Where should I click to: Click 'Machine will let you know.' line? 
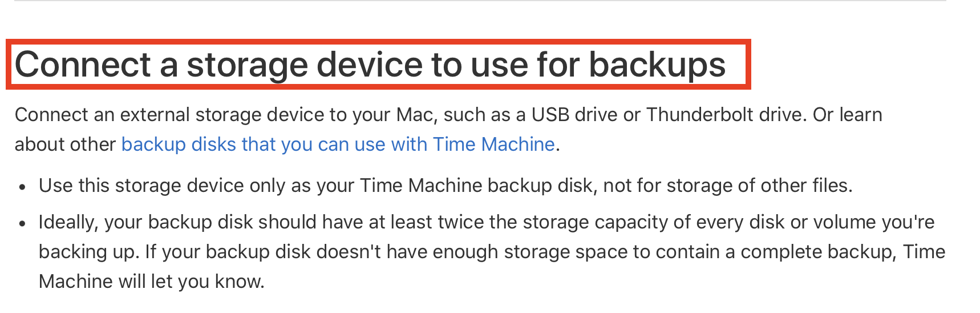pos(151,282)
